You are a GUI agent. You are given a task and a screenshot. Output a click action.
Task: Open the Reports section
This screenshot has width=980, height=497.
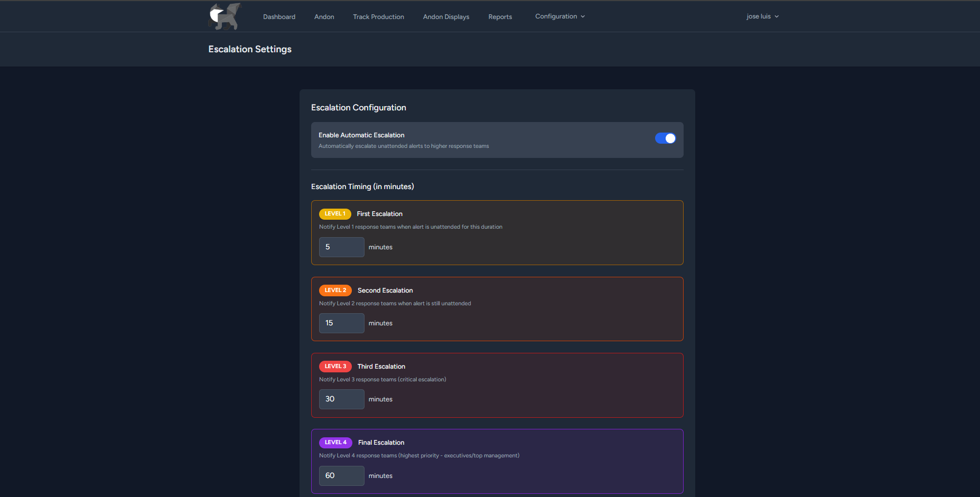tap(500, 17)
